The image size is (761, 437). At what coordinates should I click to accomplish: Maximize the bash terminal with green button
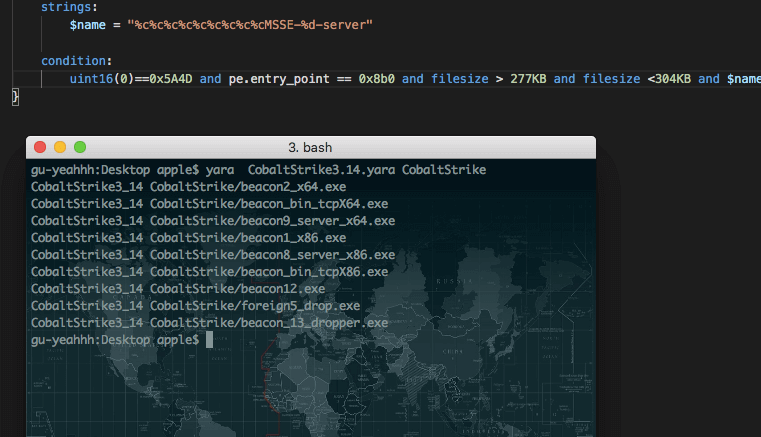pos(80,147)
